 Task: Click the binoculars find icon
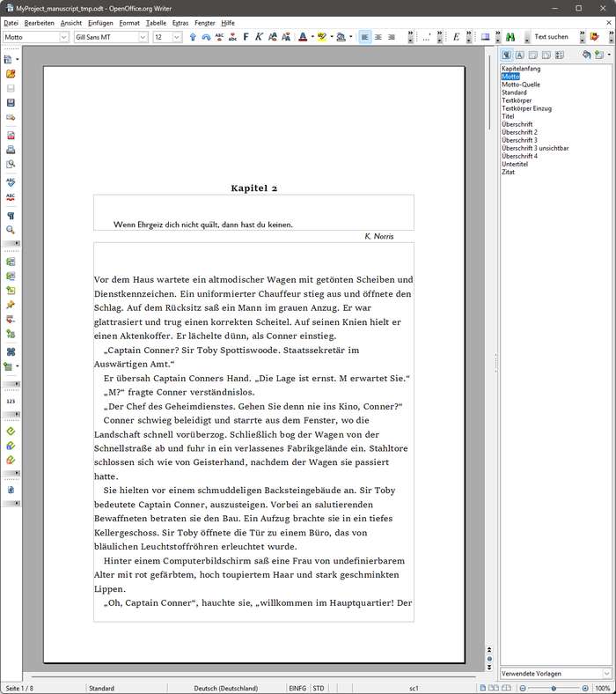pyautogui.click(x=510, y=37)
